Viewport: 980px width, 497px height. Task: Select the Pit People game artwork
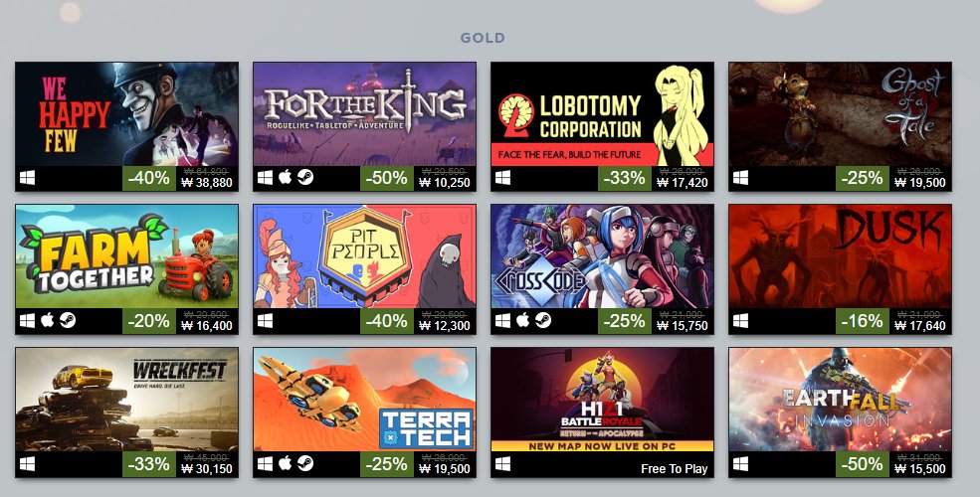pyautogui.click(x=364, y=256)
